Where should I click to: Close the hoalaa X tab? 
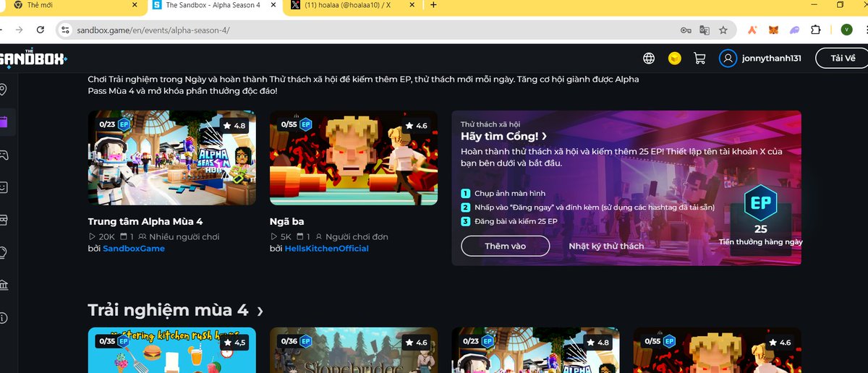[x=414, y=5]
